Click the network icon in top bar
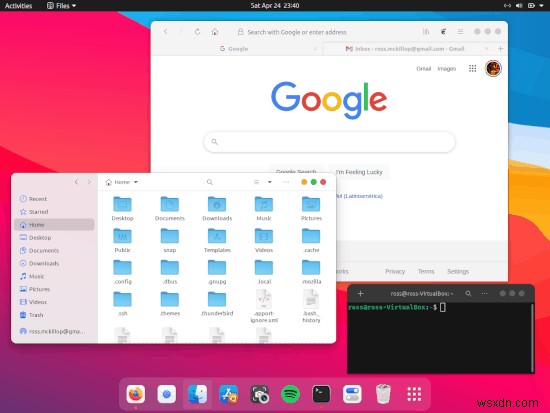550x413 pixels. pyautogui.click(x=507, y=6)
